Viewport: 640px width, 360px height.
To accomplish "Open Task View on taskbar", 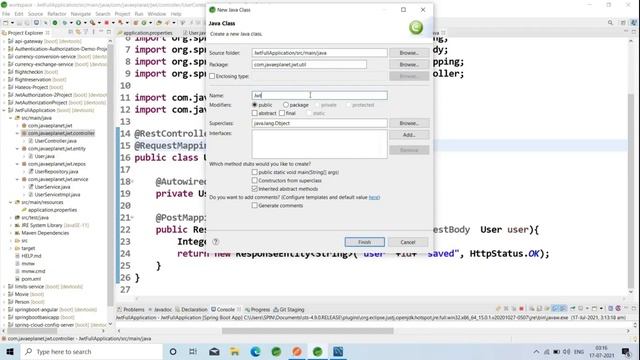I will tap(193, 351).
